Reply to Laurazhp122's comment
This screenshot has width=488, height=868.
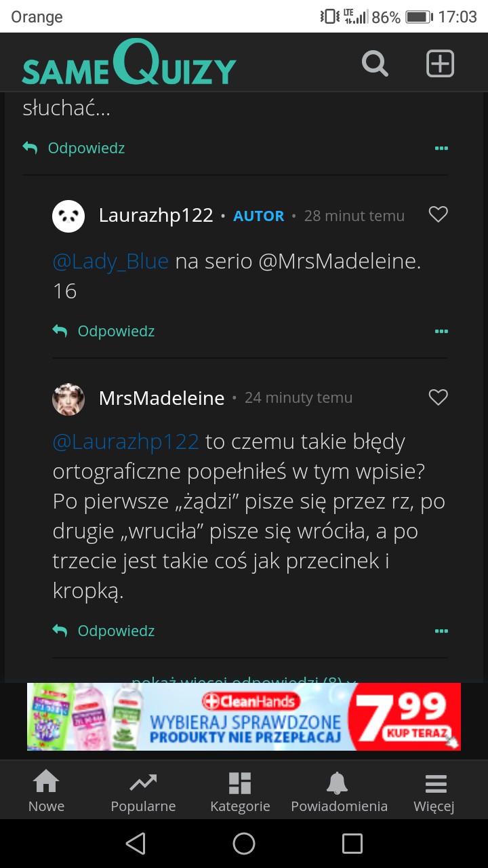pos(104,331)
